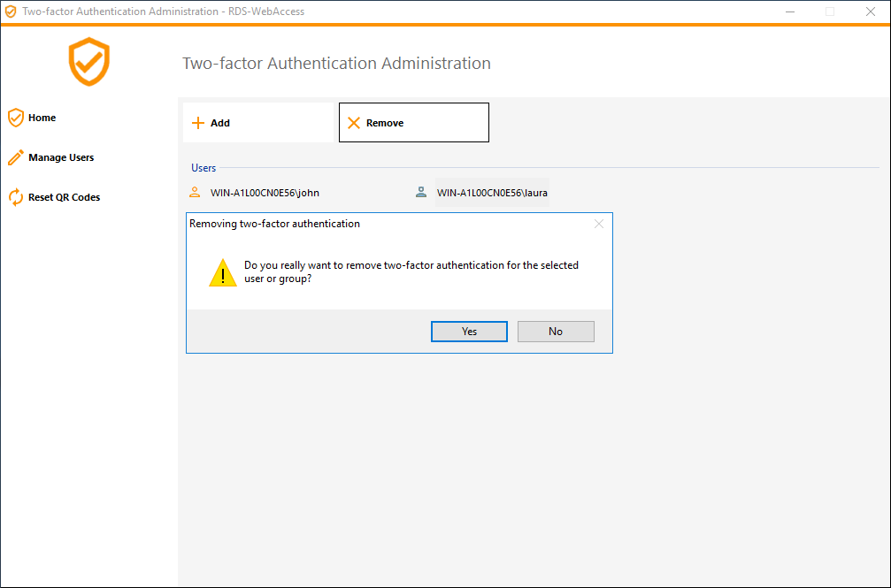Confirm removal with Yes button
The image size is (891, 588).
point(469,332)
